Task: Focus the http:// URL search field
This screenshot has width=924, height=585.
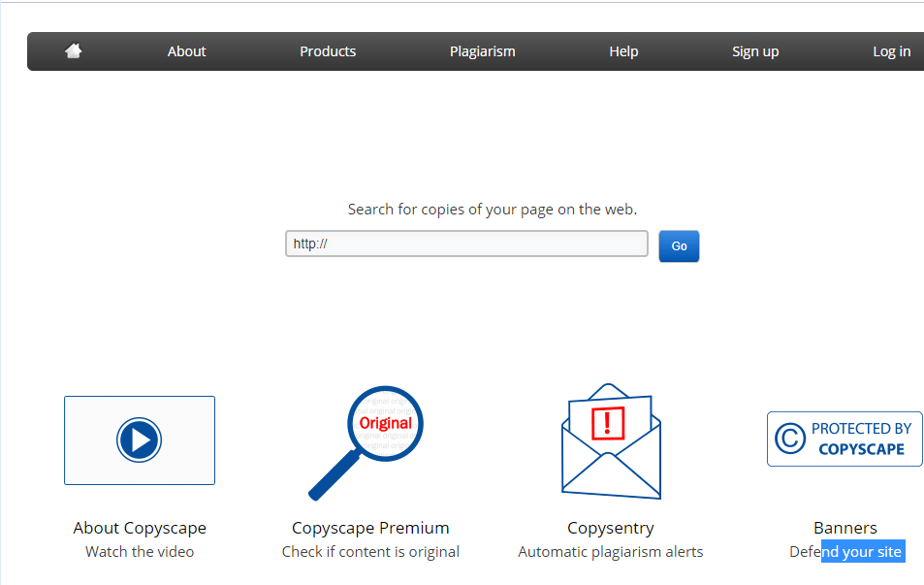Action: (466, 244)
